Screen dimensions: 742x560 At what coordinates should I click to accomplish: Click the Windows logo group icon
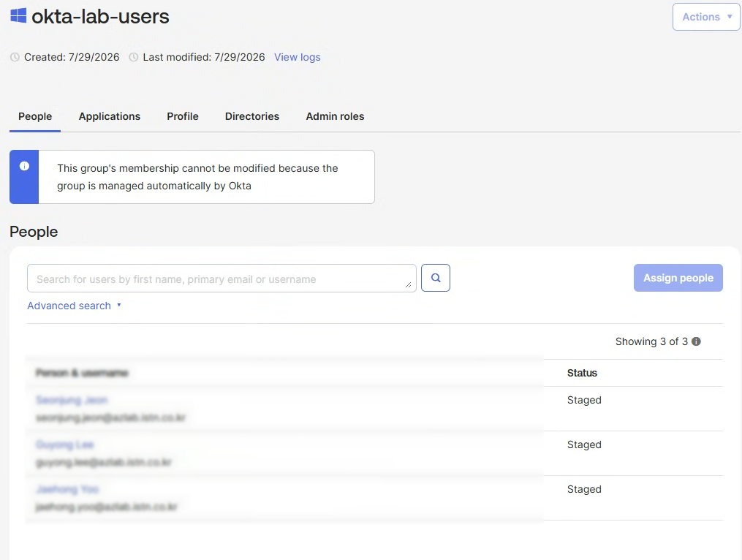(x=18, y=15)
